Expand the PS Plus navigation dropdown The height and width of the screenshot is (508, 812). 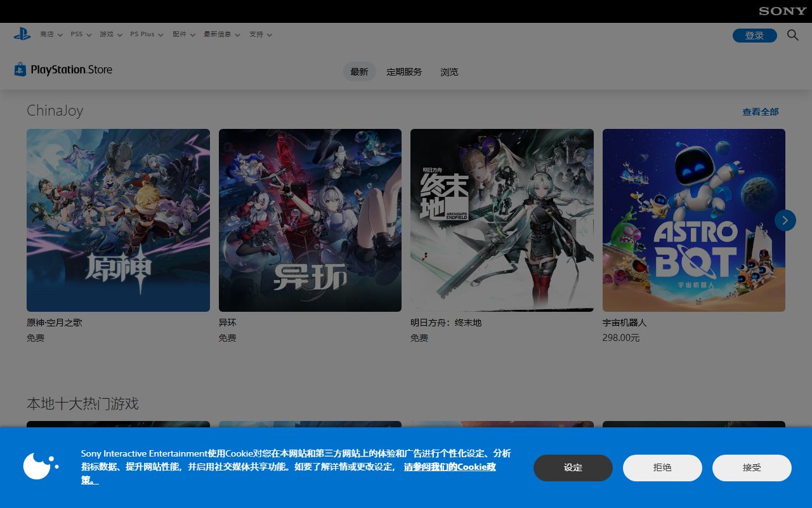(147, 34)
